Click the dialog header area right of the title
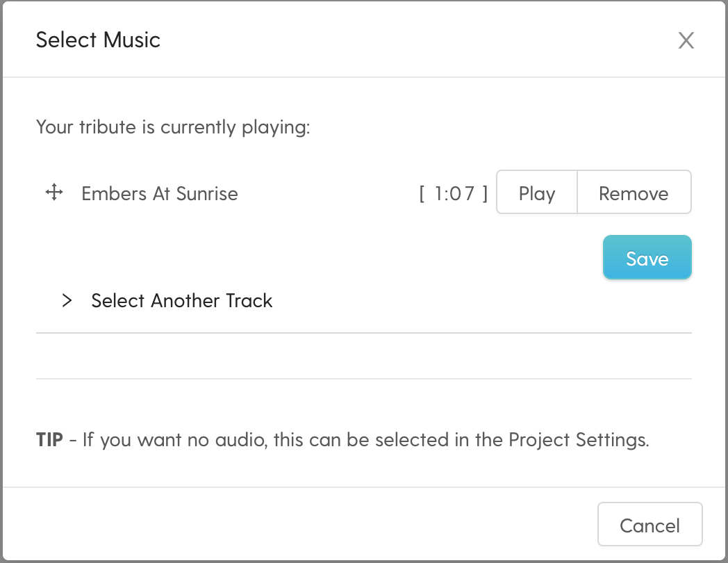Image resolution: width=728 pixels, height=563 pixels. coord(417,40)
